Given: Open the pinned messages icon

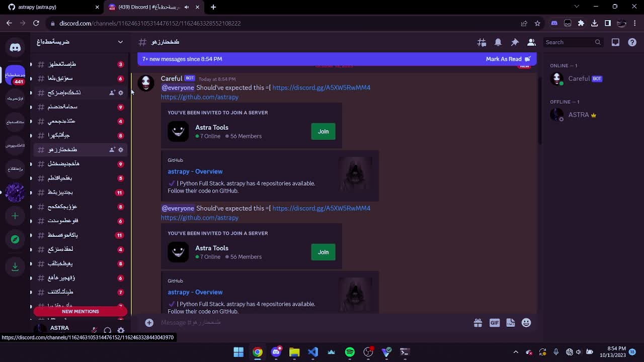Looking at the screenshot, I should coord(515,42).
